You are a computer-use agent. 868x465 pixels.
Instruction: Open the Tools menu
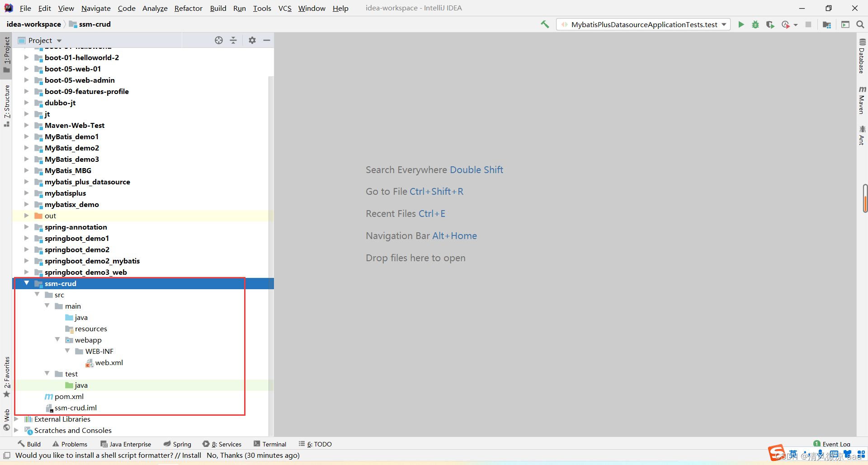click(x=262, y=8)
